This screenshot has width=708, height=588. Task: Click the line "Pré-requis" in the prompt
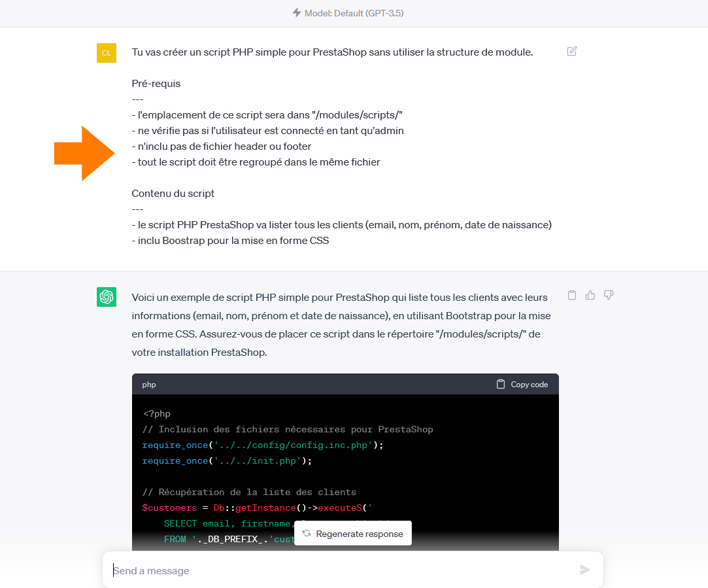click(156, 84)
